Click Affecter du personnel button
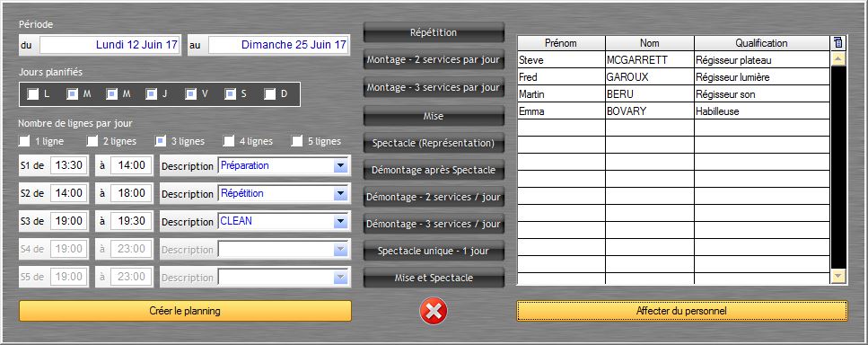 681,311
